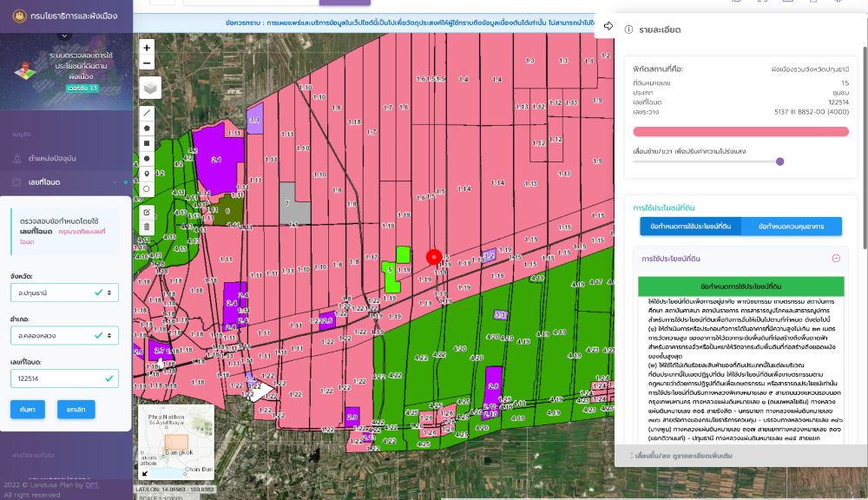Click the red location marker on map
The image size is (868, 500).
tap(434, 257)
